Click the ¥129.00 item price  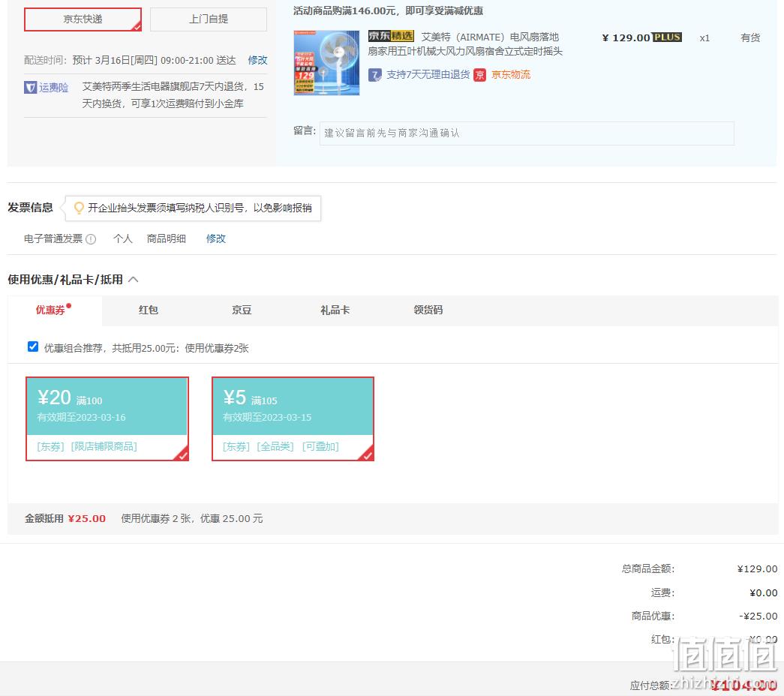626,37
